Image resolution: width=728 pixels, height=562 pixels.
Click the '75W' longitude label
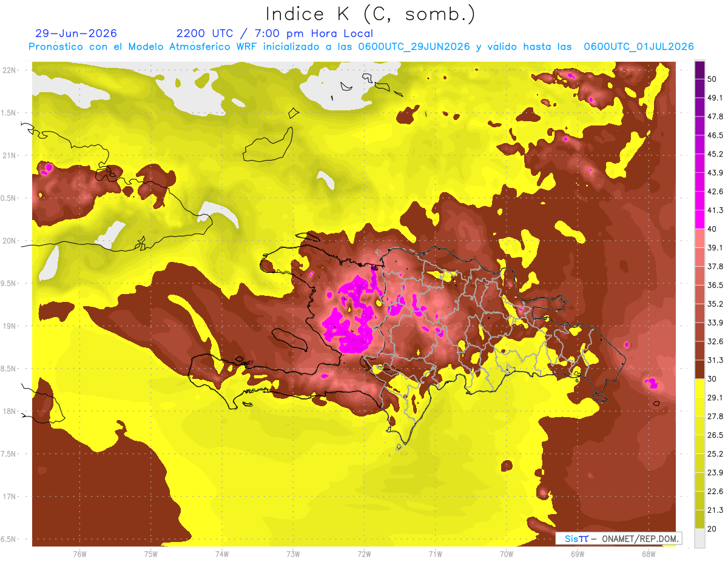(151, 554)
